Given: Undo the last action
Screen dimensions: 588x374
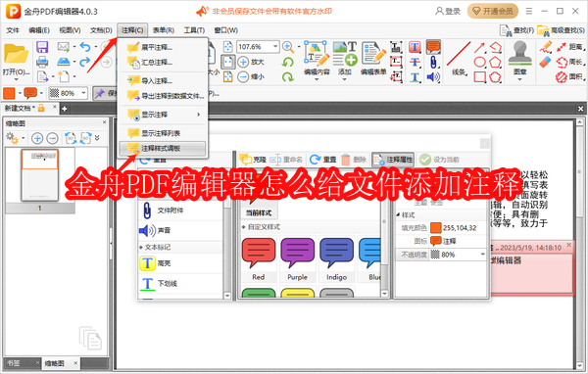Looking at the screenshot, I should point(85,47).
